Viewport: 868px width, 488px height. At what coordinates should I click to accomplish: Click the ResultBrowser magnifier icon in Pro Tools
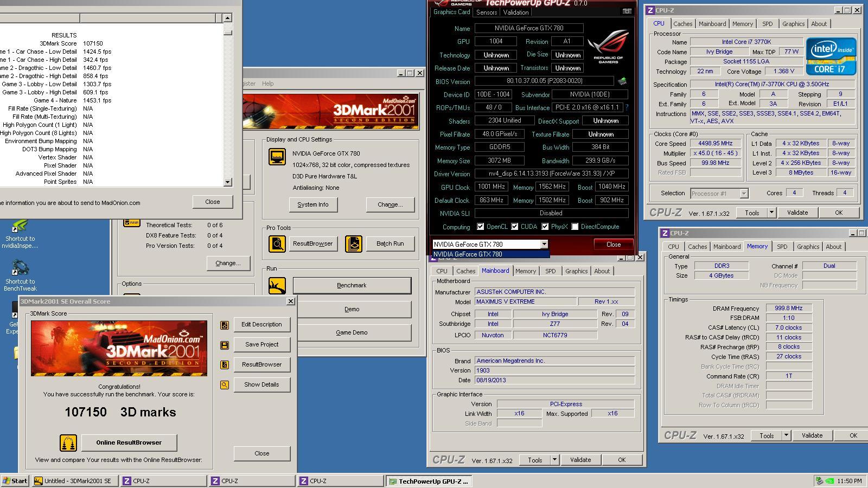pos(277,244)
